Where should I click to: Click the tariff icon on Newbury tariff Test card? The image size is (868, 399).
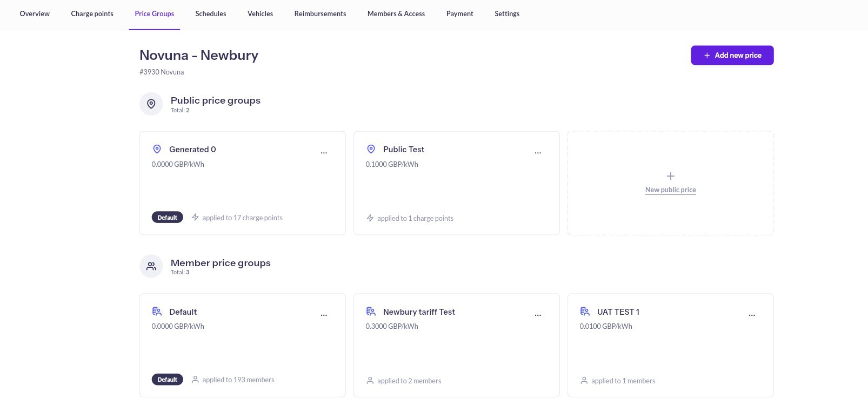[371, 312]
